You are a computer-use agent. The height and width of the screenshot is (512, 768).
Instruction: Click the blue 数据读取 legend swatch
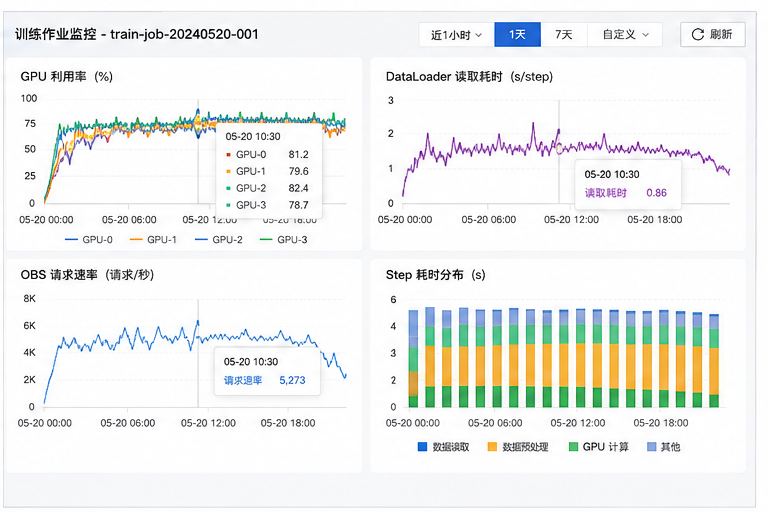(x=422, y=446)
